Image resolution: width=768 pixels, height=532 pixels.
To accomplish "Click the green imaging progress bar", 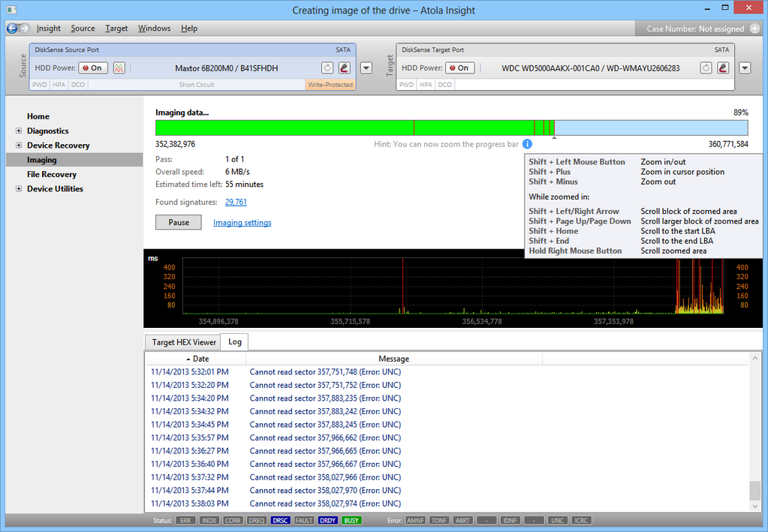I will pyautogui.click(x=354, y=128).
